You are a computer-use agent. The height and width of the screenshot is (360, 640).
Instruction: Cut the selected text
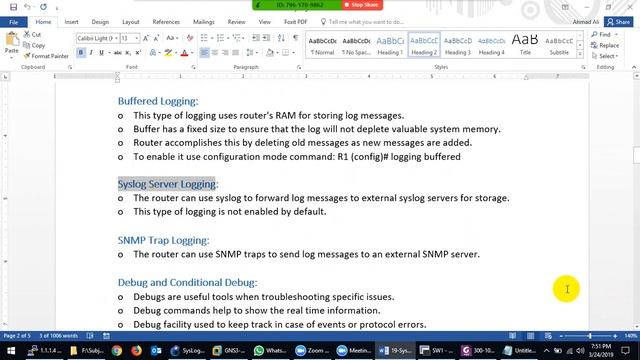(x=32, y=34)
